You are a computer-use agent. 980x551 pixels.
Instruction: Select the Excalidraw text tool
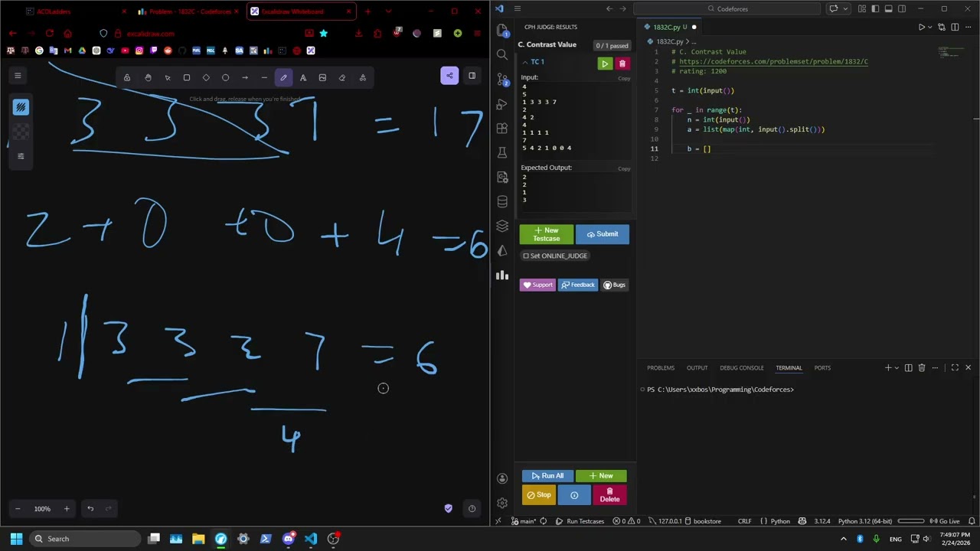303,77
